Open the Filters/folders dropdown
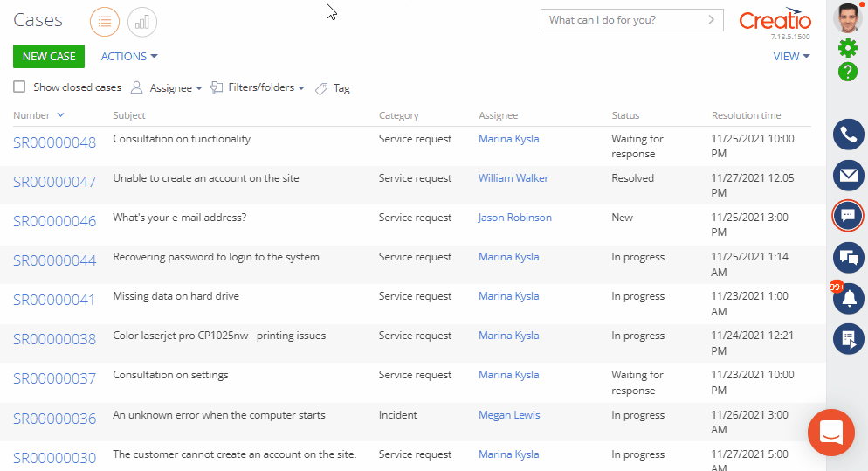Screen dimensions: 868x471 [x=258, y=87]
